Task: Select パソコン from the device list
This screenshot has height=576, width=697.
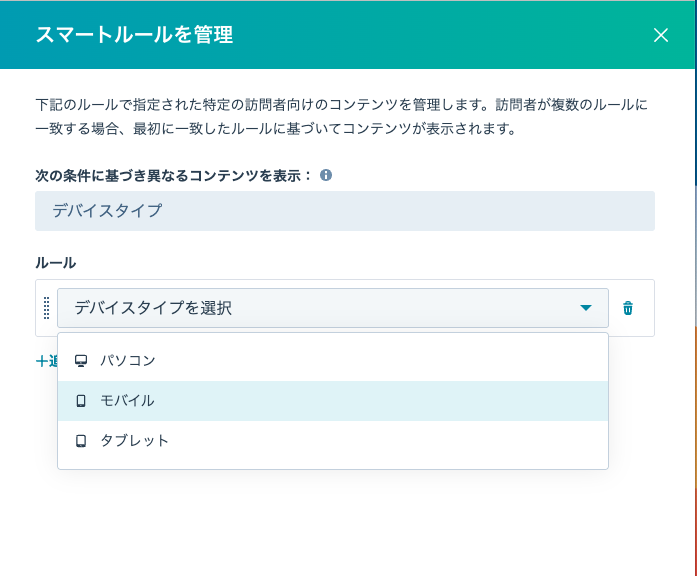Action: click(128, 360)
